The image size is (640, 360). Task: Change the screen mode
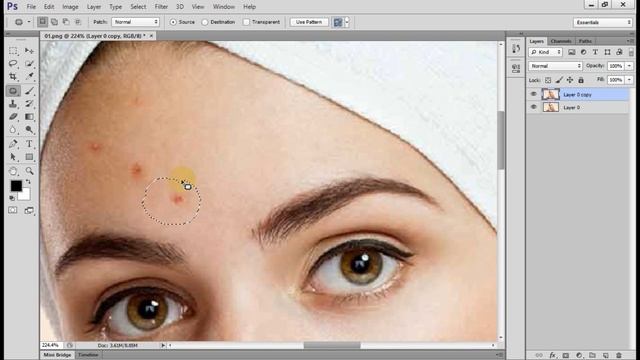[29, 210]
